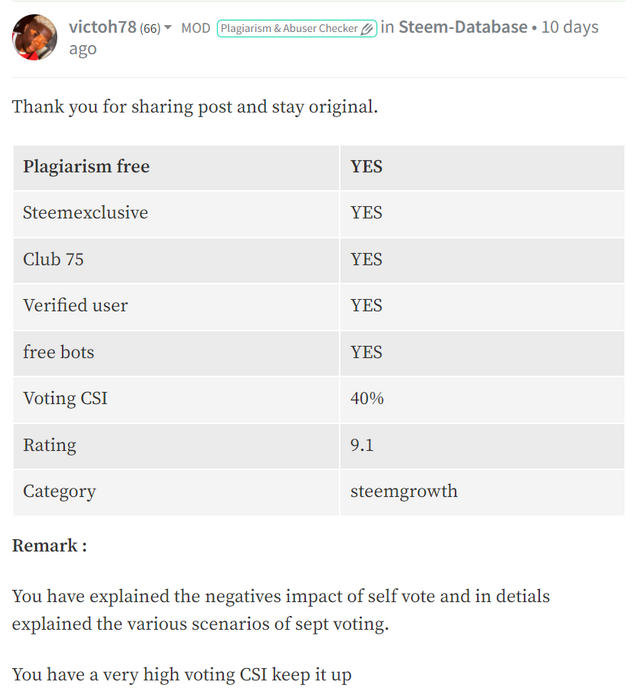Click the Remark heading text
This screenshot has width=640, height=696.
[x=49, y=546]
